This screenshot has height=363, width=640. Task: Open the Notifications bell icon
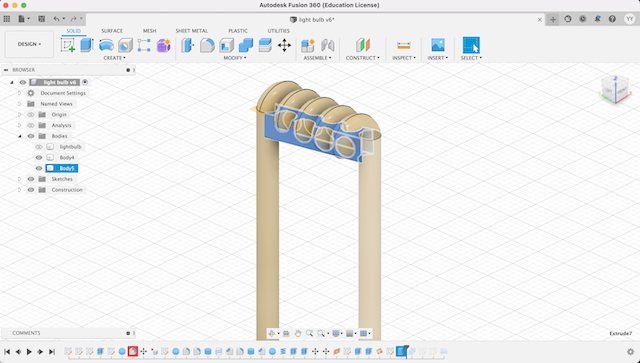point(597,19)
